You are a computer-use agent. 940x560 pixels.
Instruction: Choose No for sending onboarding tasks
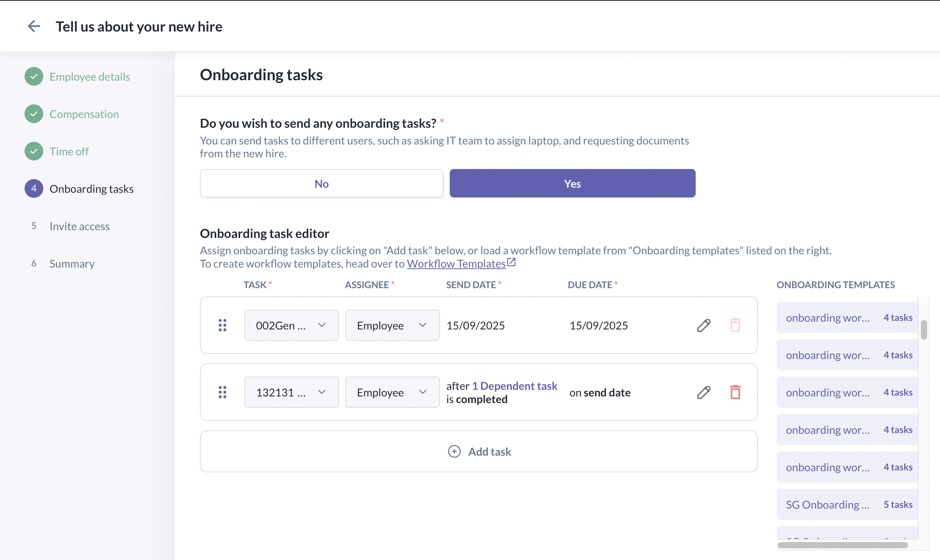(322, 183)
